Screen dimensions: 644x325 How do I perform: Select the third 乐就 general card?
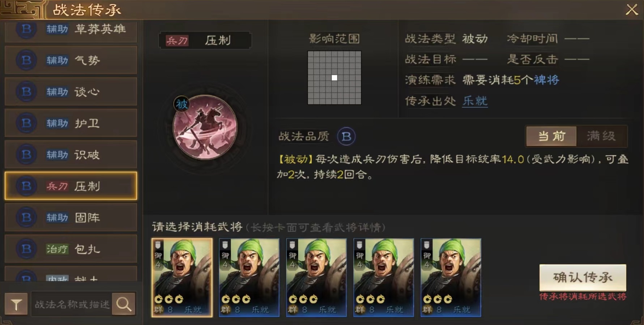316,277
